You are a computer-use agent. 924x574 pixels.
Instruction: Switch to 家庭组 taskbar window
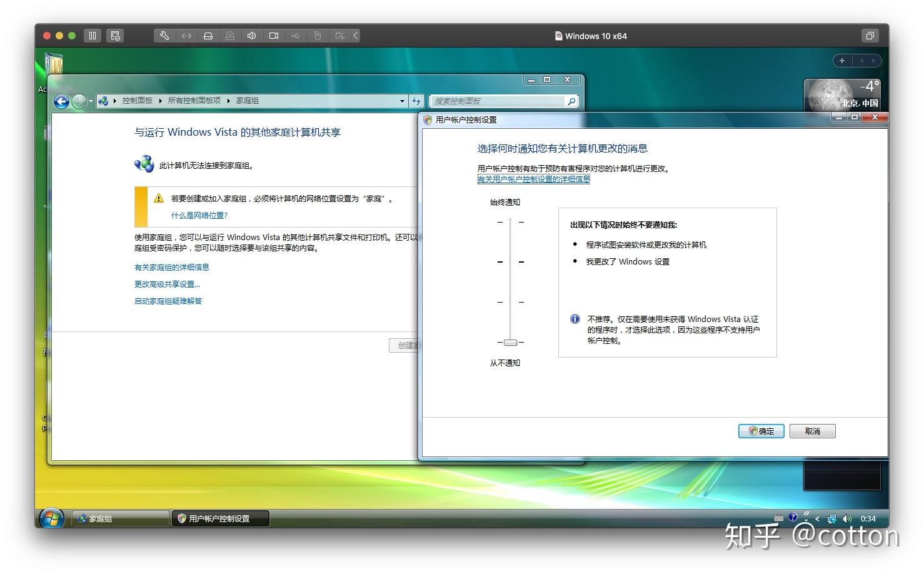click(x=119, y=518)
